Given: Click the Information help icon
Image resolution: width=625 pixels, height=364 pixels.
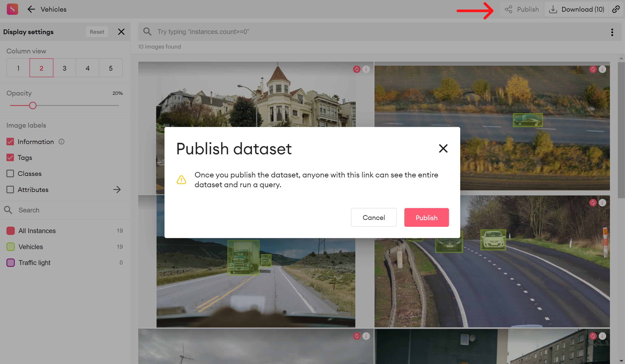Looking at the screenshot, I should [62, 142].
